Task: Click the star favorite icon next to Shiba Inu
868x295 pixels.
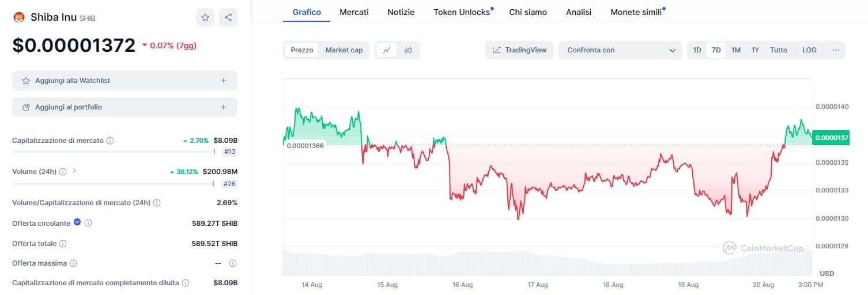Action: (x=205, y=17)
